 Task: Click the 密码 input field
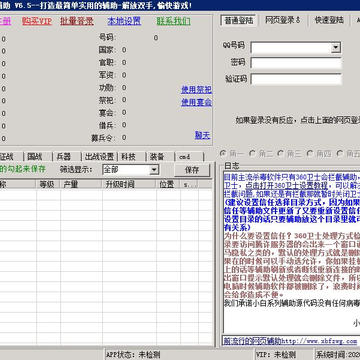click(x=296, y=63)
